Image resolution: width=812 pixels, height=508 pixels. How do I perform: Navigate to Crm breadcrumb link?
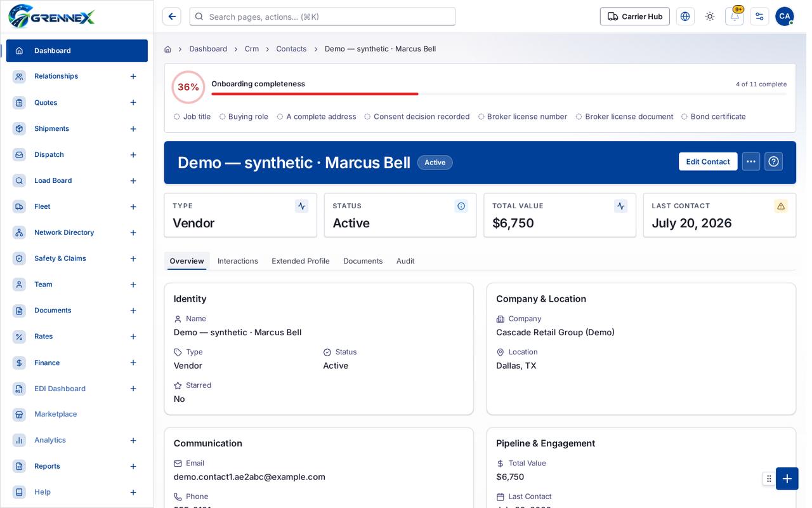coord(252,49)
